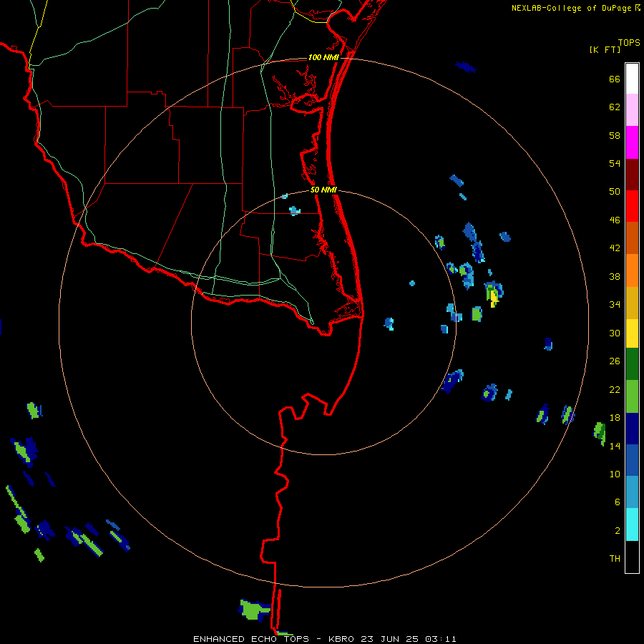Click the black TH threshold swatch

(x=632, y=557)
